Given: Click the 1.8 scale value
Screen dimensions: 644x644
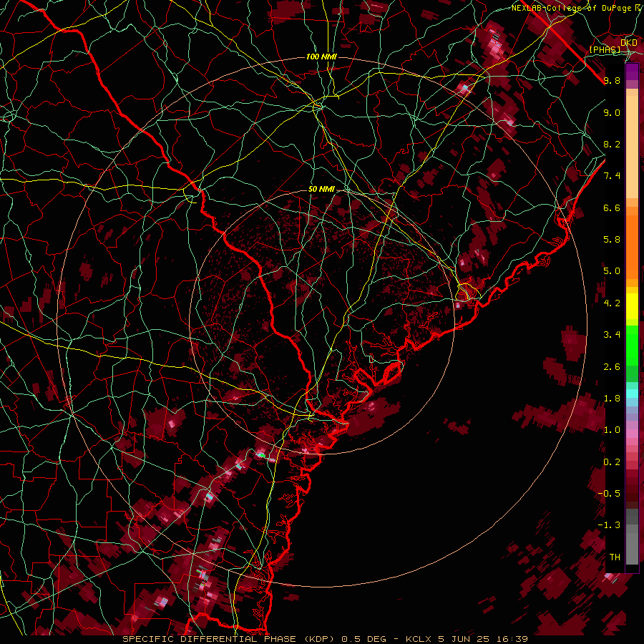Looking at the screenshot, I should click(x=612, y=399).
